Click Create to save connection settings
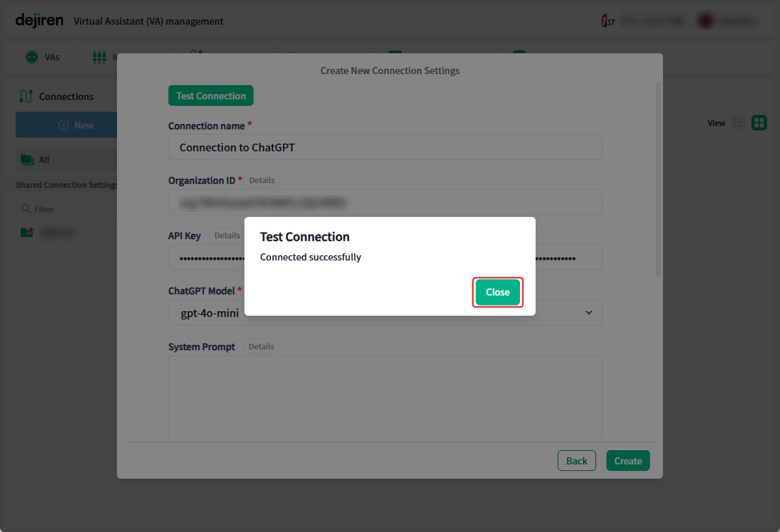Screen dimensions: 780x532 tap(628, 461)
